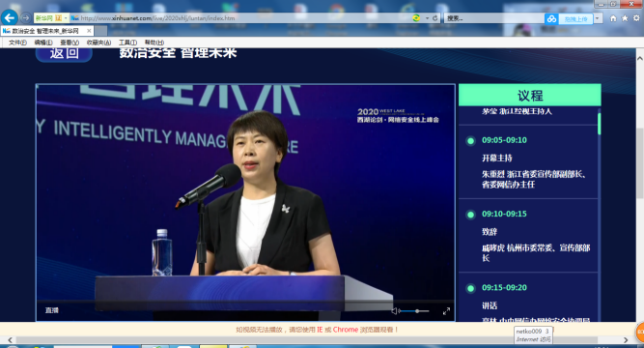Mute the video with the speaker icon
Image resolution: width=644 pixels, height=348 pixels.
pos(394,311)
